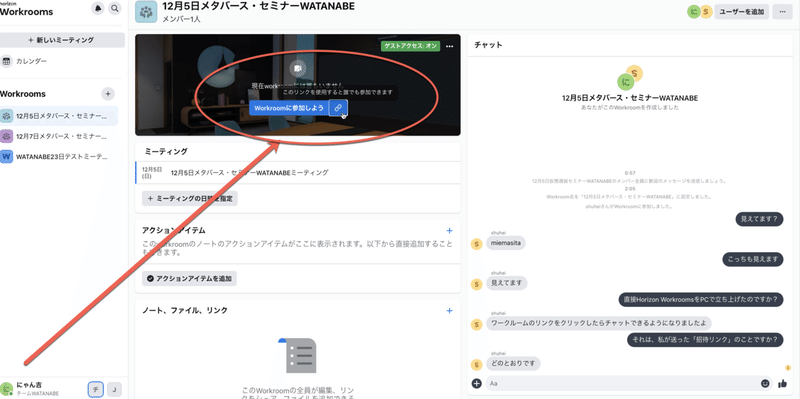Open カレンダー in the sidebar
The height and width of the screenshot is (399, 800).
pos(31,61)
